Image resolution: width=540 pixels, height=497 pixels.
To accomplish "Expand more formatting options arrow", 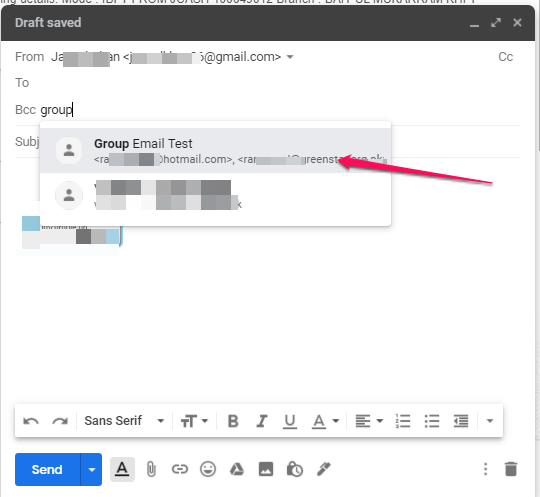I will click(x=490, y=421).
